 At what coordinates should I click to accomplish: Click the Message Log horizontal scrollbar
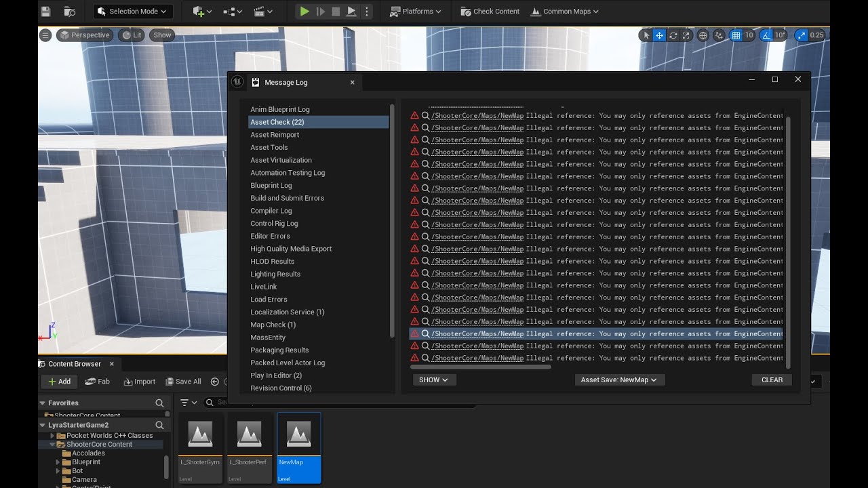pos(480,367)
